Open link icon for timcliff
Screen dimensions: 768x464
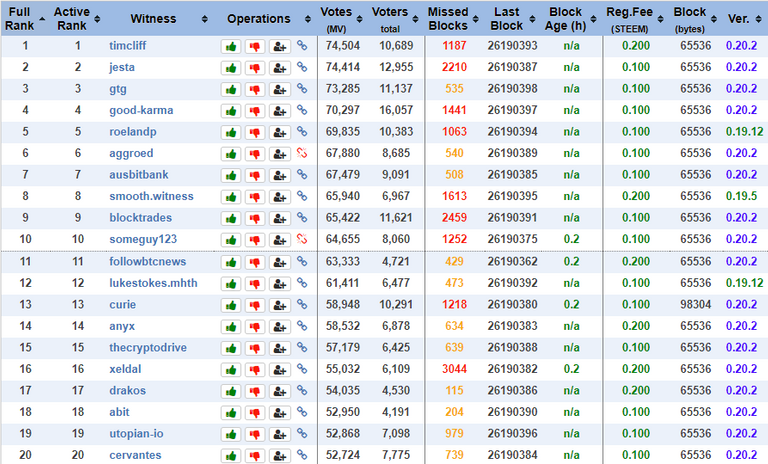point(302,46)
